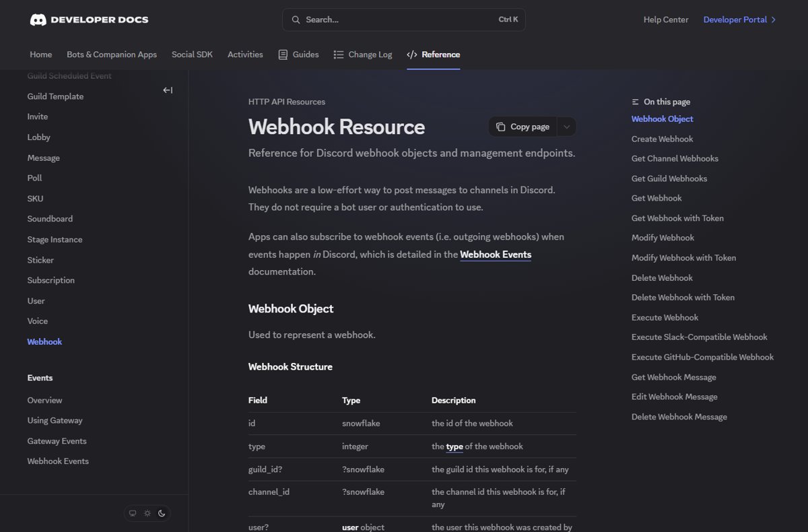This screenshot has width=808, height=532.
Task: Open the Home tab
Action: pos(41,55)
